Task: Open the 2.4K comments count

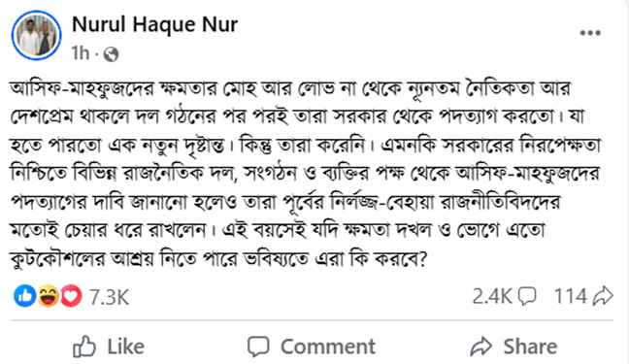Action: pyautogui.click(x=492, y=297)
